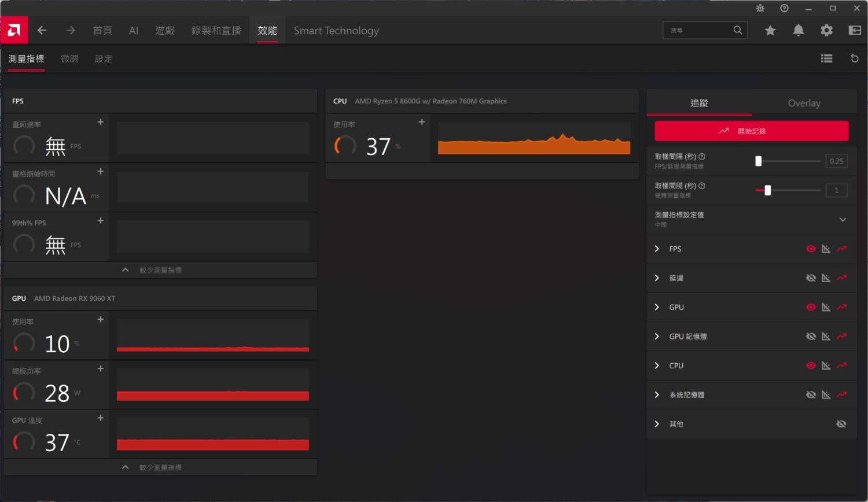Open the AI tab
The height and width of the screenshot is (502, 868).
tap(134, 30)
